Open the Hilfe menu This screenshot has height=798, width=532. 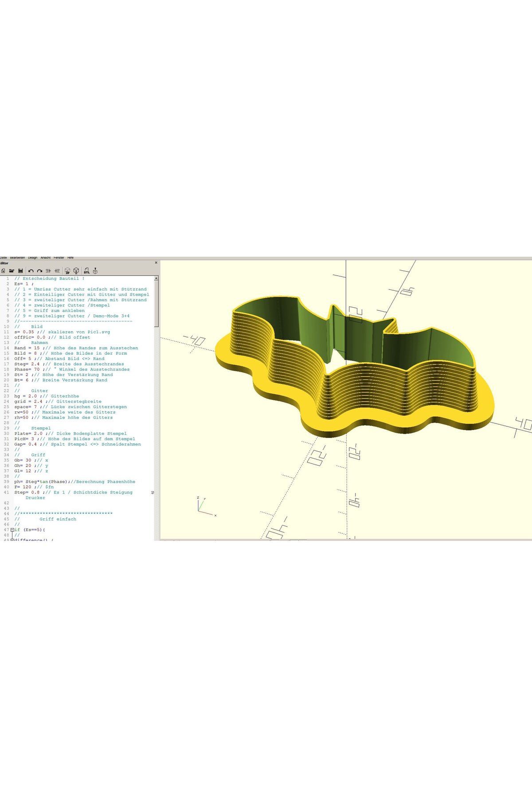pyautogui.click(x=70, y=258)
